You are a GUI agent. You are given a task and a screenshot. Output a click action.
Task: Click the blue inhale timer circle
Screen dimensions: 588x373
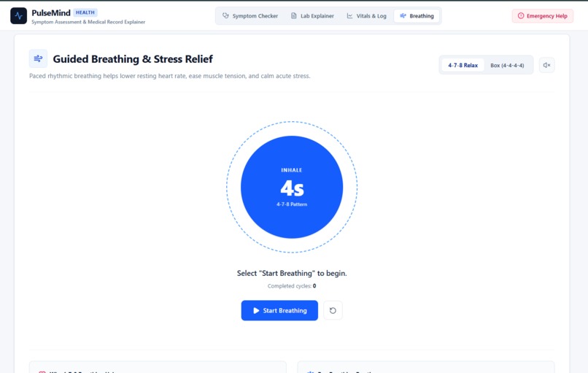coord(292,187)
